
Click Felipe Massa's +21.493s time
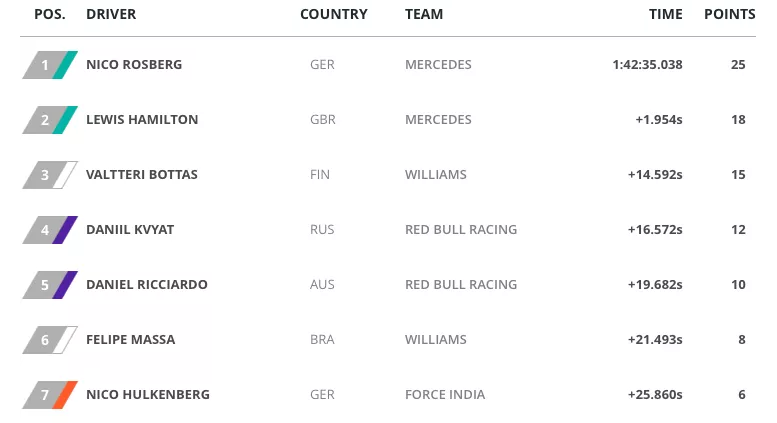[x=655, y=340]
